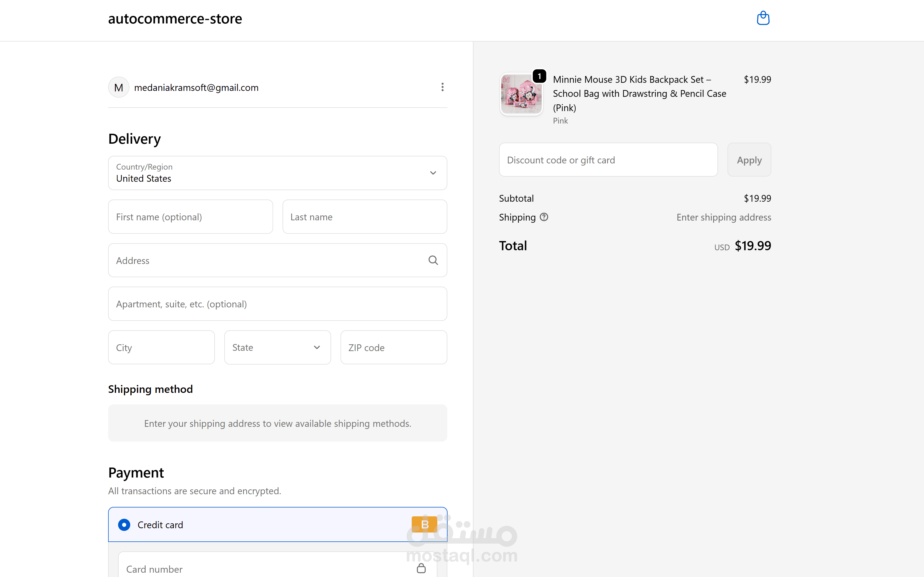Click the First name (optional) field

[190, 217]
